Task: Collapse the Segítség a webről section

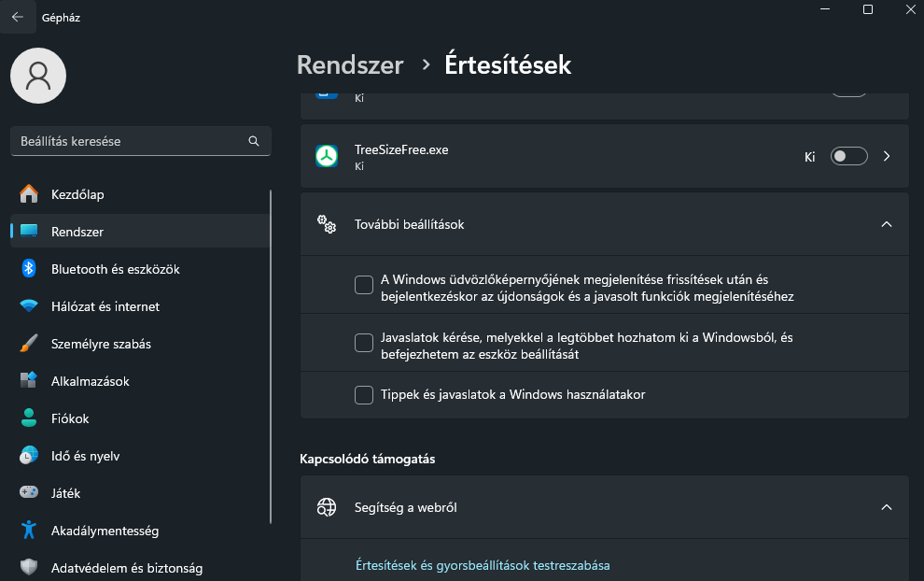Action: click(887, 507)
